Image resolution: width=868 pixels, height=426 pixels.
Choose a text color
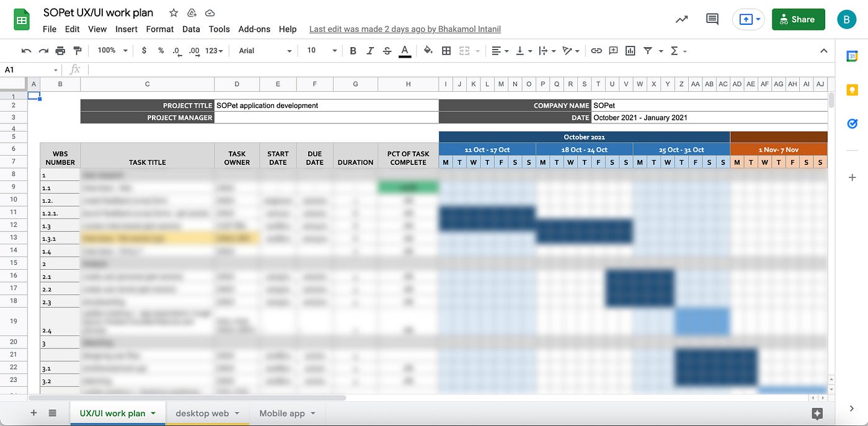(405, 51)
